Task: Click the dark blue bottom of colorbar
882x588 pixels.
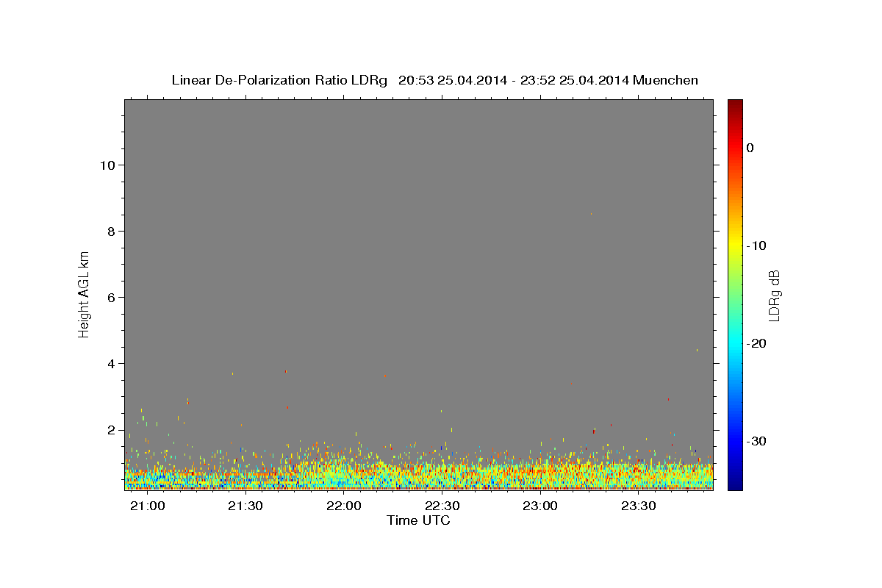Action: click(x=735, y=484)
